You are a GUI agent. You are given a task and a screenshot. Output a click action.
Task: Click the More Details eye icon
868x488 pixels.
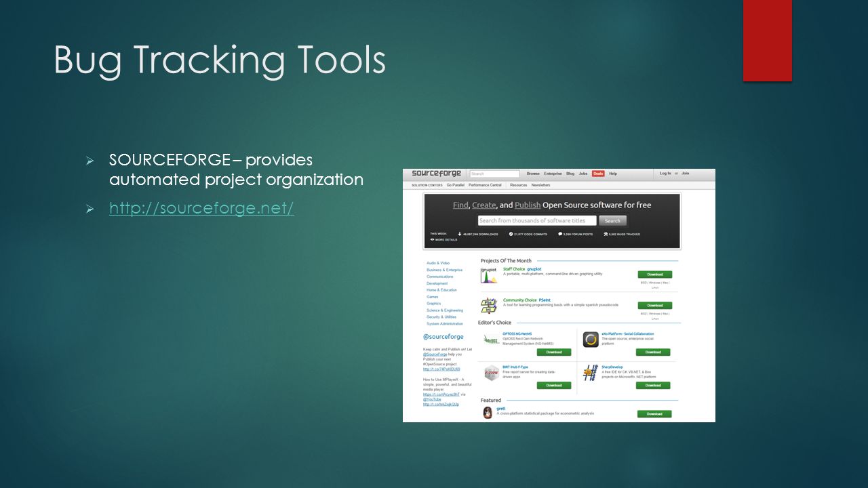pyautogui.click(x=432, y=239)
